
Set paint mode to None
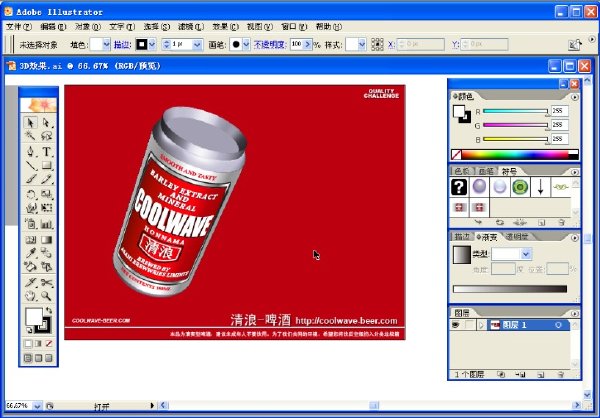(x=49, y=344)
